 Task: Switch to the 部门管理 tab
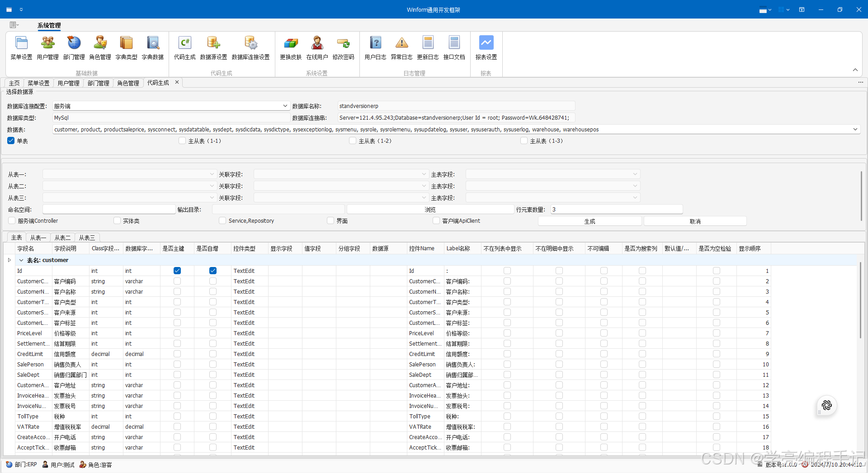pyautogui.click(x=98, y=83)
